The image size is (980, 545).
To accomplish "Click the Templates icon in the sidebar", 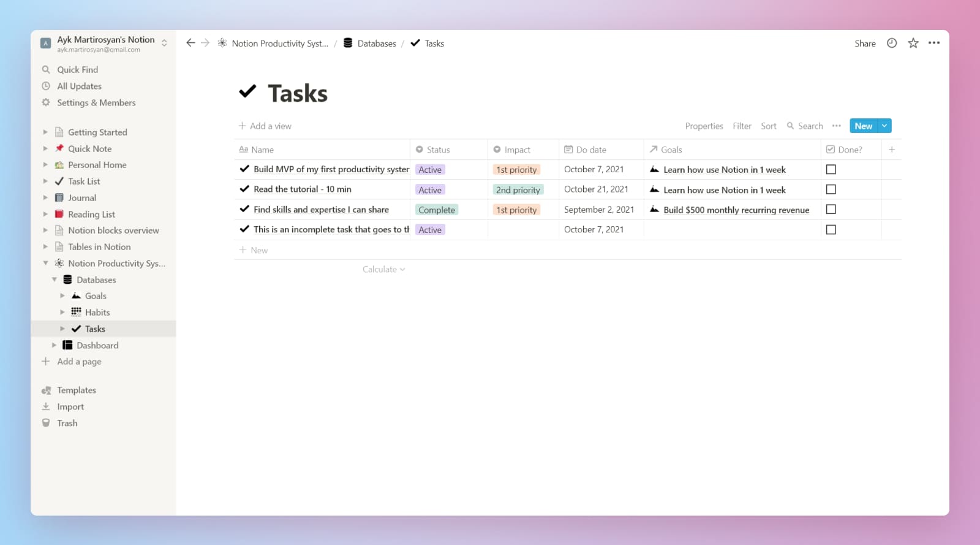I will tap(46, 391).
